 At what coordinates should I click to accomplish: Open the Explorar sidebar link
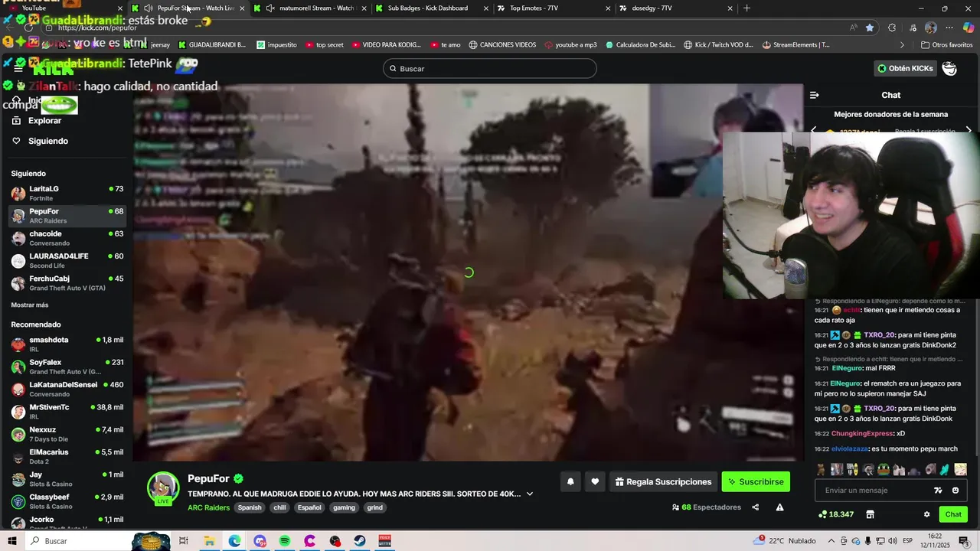pos(44,121)
